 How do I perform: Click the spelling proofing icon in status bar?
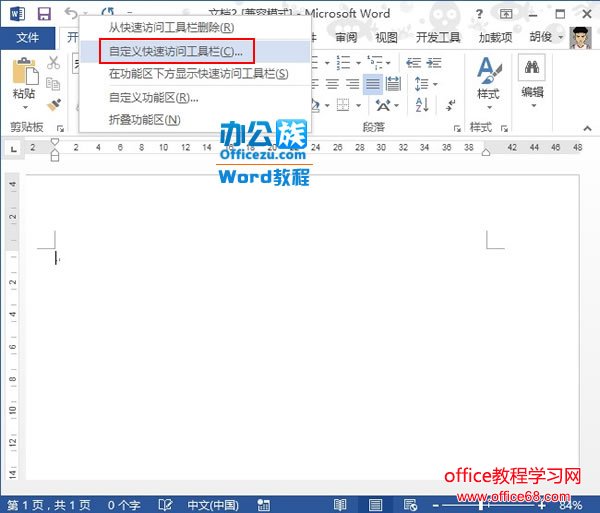pos(165,505)
